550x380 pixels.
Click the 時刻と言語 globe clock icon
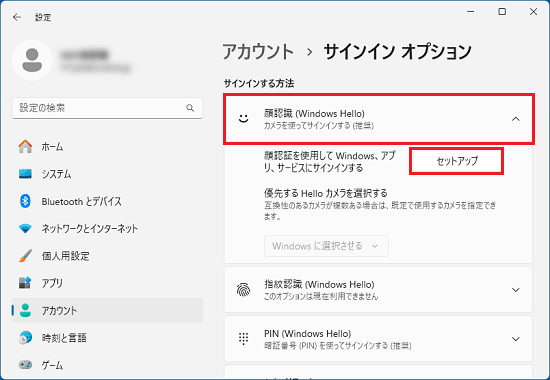[25, 338]
